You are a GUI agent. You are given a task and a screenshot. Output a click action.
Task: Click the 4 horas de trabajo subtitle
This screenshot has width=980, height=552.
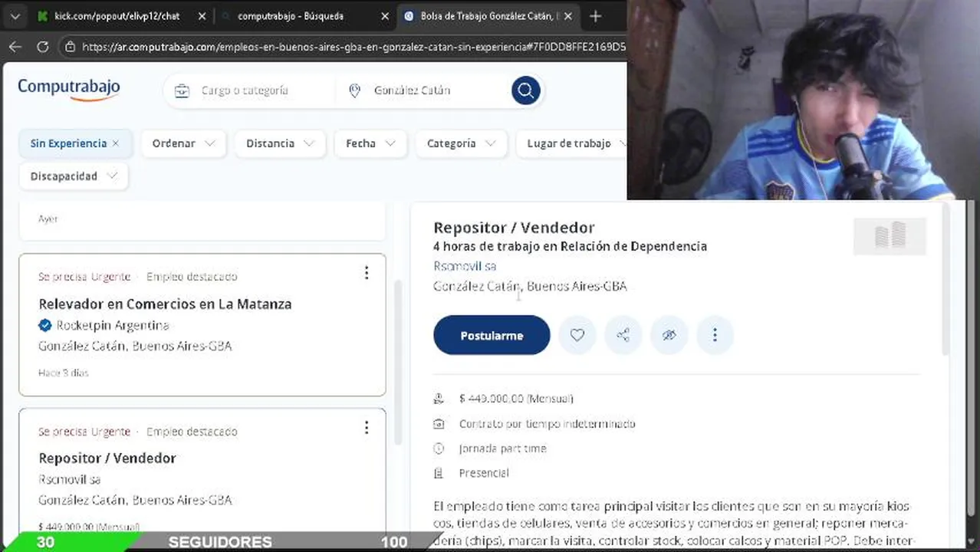pos(570,246)
